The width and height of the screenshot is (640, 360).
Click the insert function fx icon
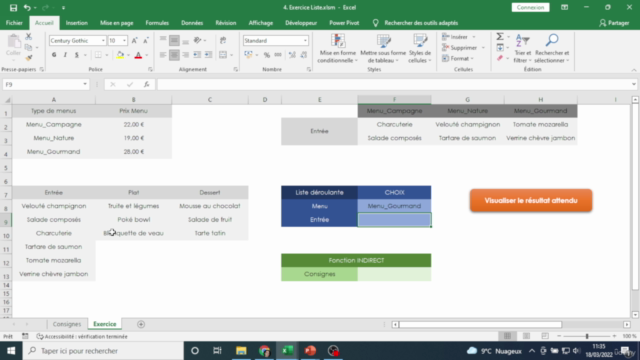(146, 84)
